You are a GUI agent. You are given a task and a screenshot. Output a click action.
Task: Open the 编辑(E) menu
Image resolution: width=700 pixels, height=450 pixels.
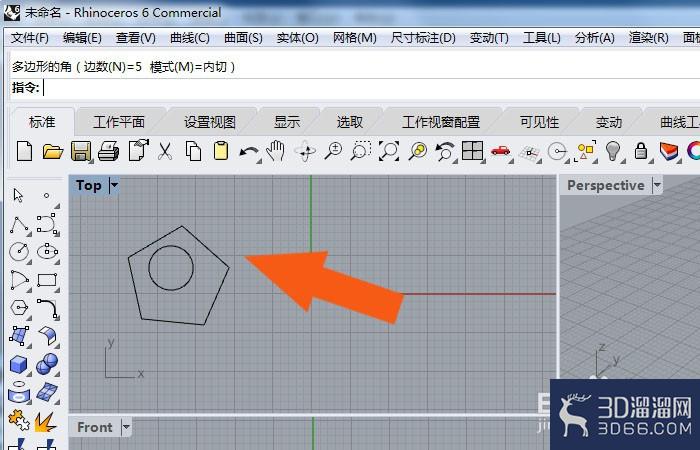(82, 38)
